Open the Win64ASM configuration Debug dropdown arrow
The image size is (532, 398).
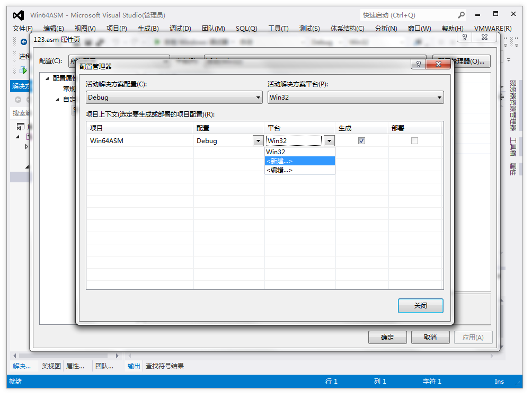coord(258,141)
